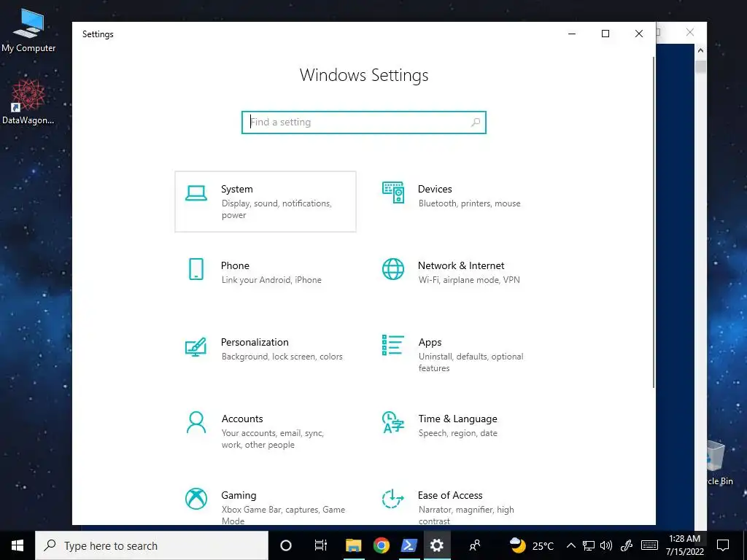Viewport: 747px width, 560px height.
Task: Click magnifier icon in Find a setting box
Action: tap(475, 122)
